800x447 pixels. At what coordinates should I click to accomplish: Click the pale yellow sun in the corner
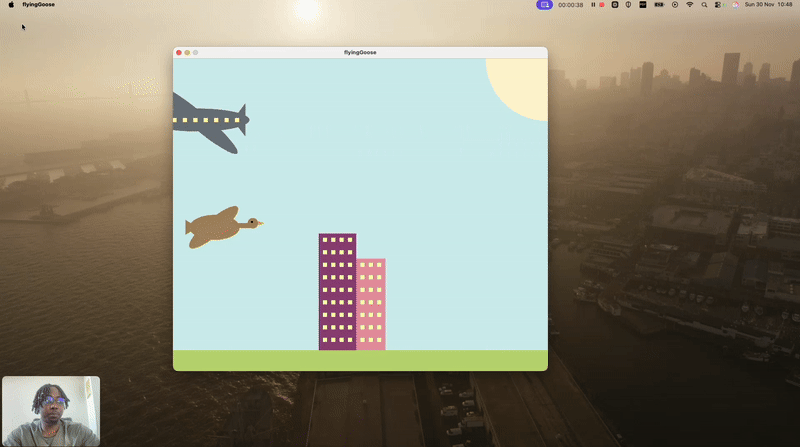pyautogui.click(x=518, y=87)
